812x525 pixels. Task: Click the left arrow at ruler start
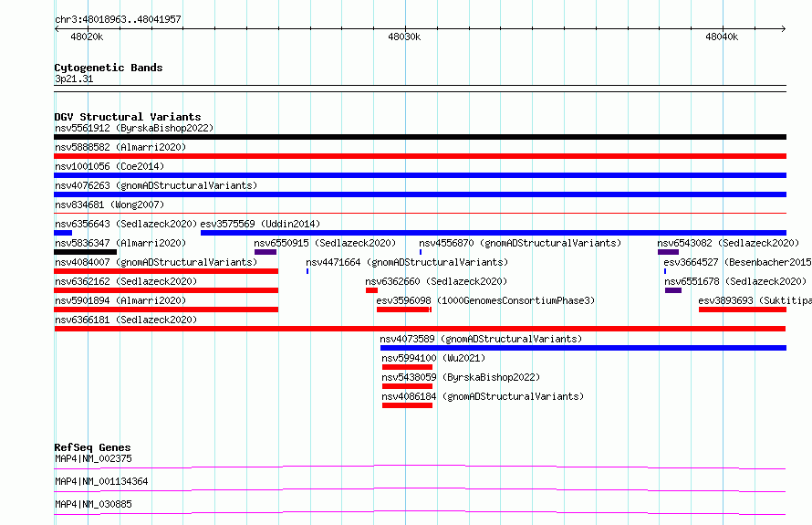tap(57, 28)
